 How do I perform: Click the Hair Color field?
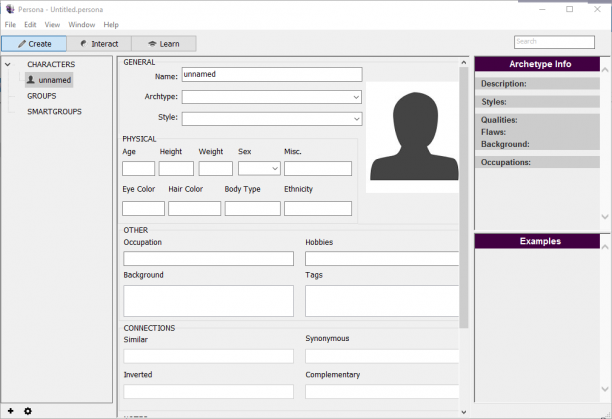tap(194, 208)
